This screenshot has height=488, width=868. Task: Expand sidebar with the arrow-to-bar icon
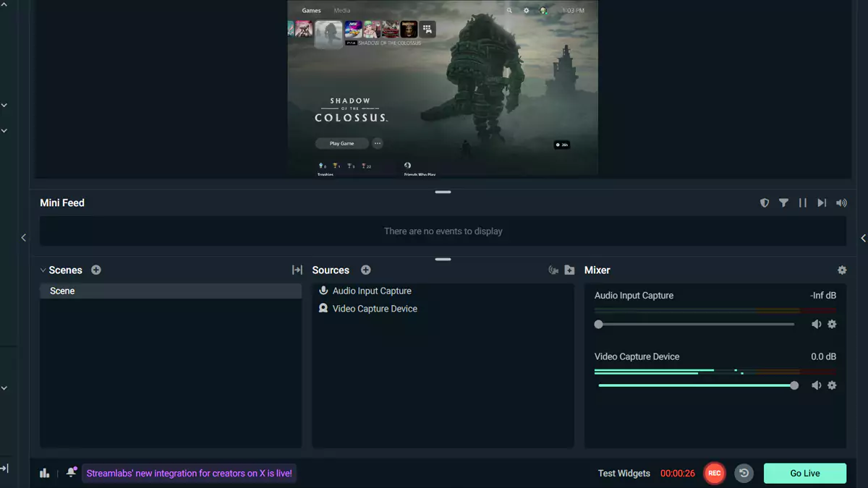click(4, 468)
